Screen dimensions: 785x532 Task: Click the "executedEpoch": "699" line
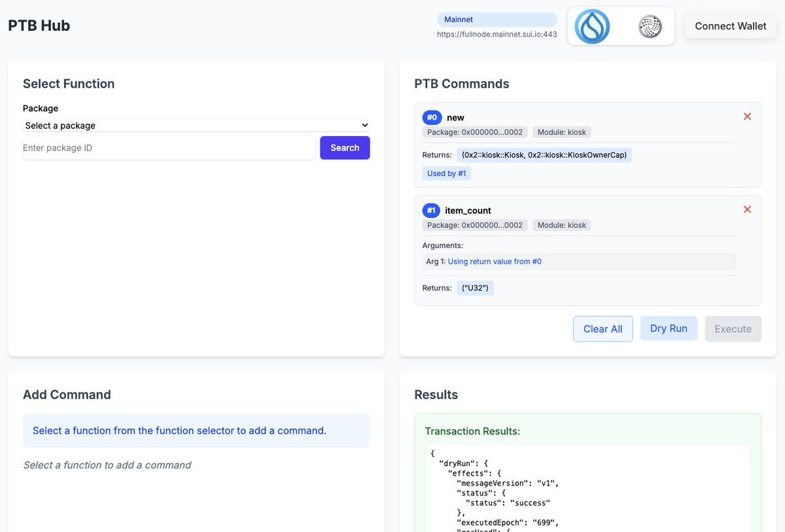(x=508, y=523)
